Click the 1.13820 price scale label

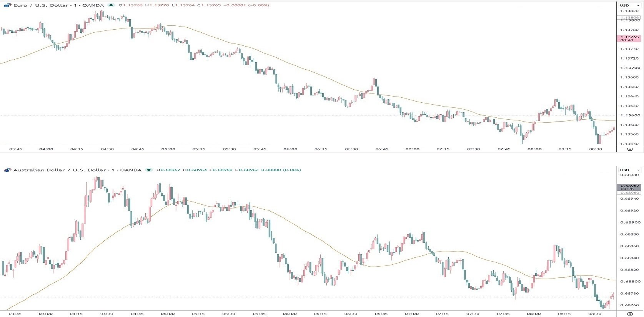tap(629, 11)
